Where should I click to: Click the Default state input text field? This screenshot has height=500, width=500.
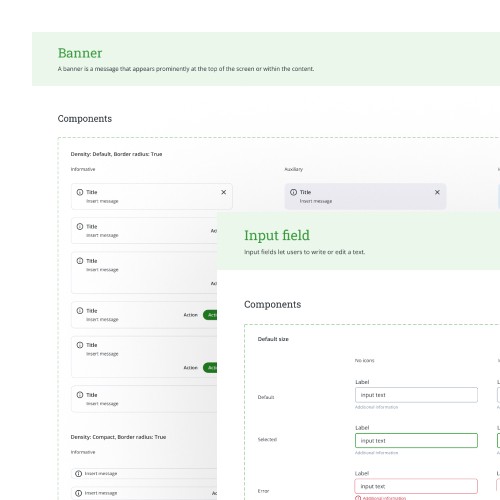pyautogui.click(x=416, y=395)
